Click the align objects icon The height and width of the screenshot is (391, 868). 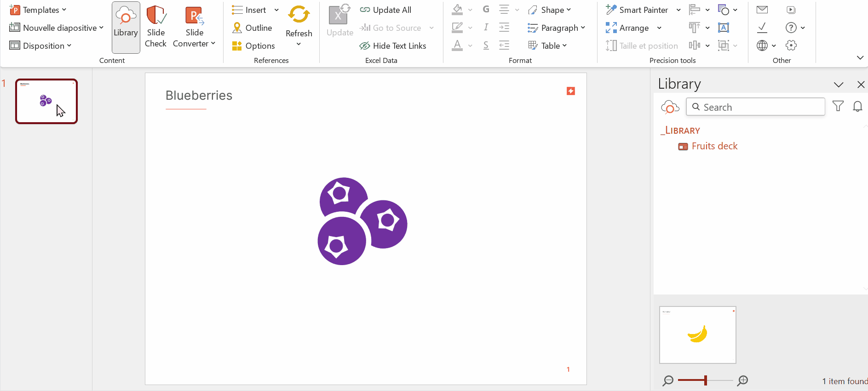(x=695, y=9)
